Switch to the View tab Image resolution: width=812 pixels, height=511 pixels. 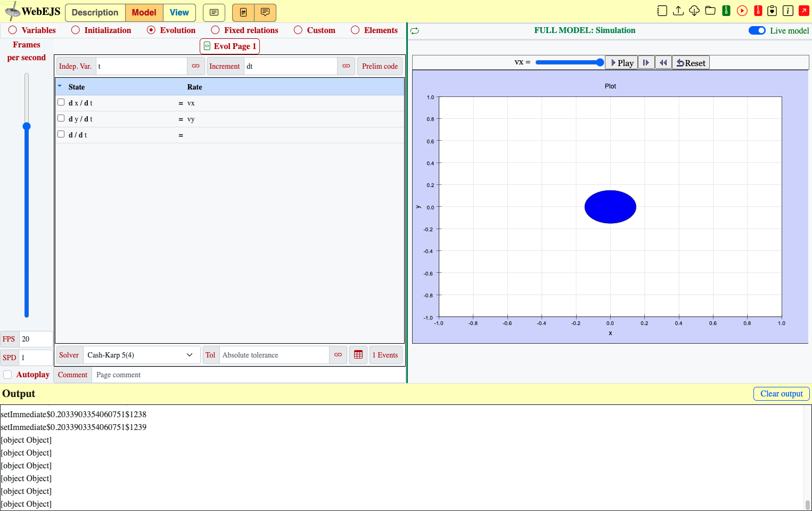point(179,12)
